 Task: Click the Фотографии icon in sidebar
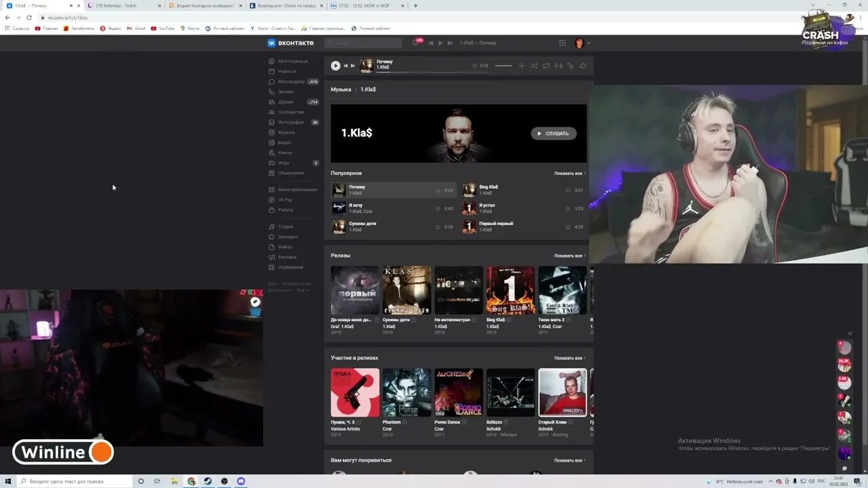click(272, 122)
